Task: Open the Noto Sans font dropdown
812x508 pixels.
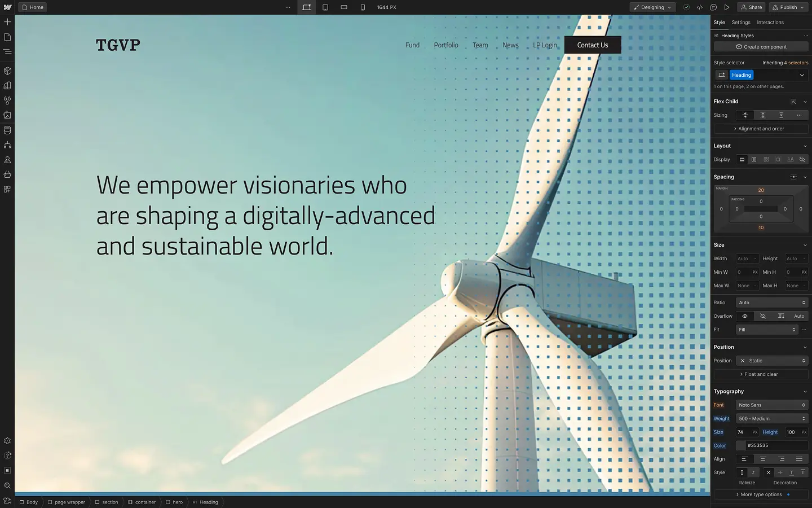Action: pyautogui.click(x=772, y=405)
